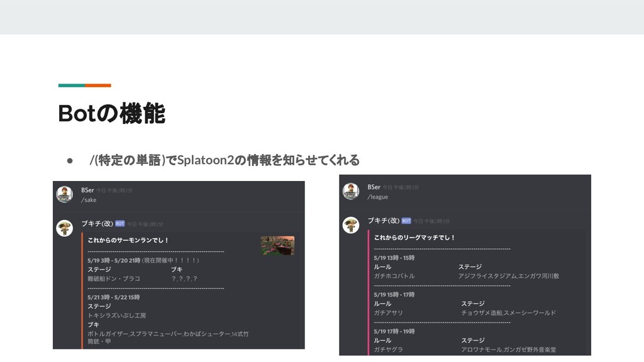Click the BSer username above /sake
The width and height of the screenshot is (644, 362).
pos(87,190)
